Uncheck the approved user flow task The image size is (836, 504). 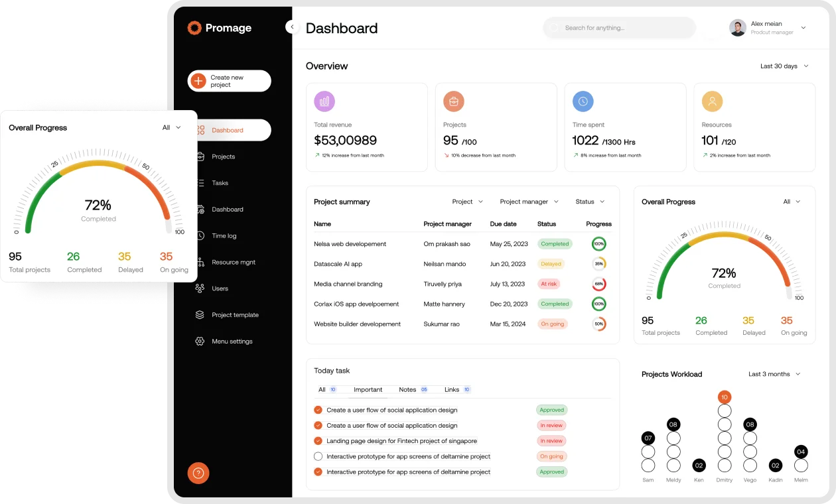pyautogui.click(x=318, y=410)
